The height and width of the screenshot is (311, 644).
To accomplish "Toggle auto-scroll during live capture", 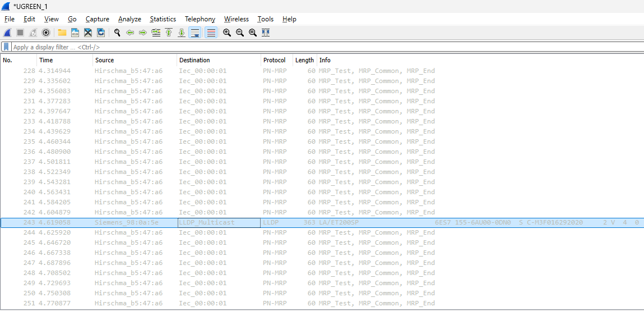I will [194, 33].
